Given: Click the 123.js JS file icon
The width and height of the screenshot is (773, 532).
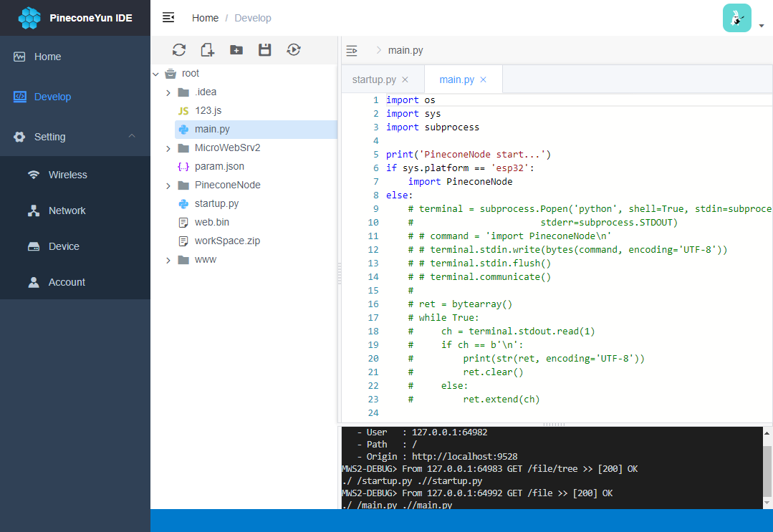Looking at the screenshot, I should point(183,111).
